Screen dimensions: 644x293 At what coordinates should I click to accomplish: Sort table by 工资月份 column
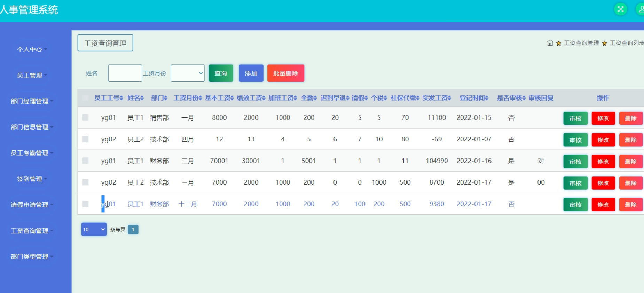188,98
